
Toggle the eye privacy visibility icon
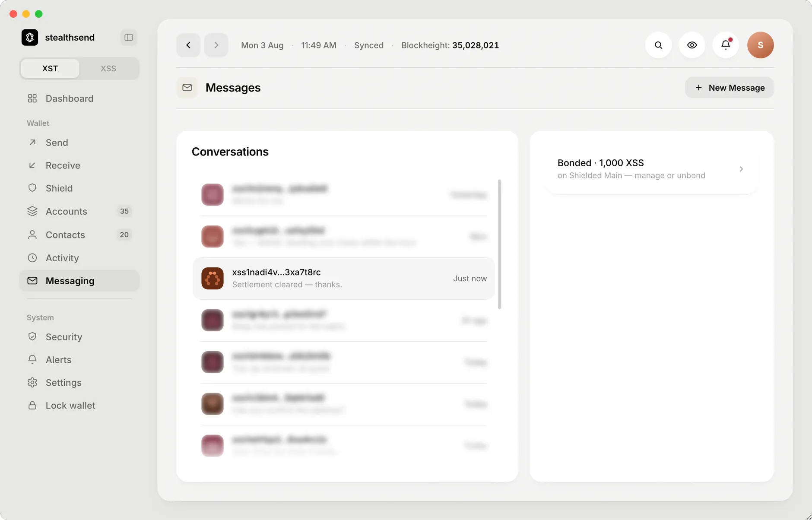click(692, 45)
